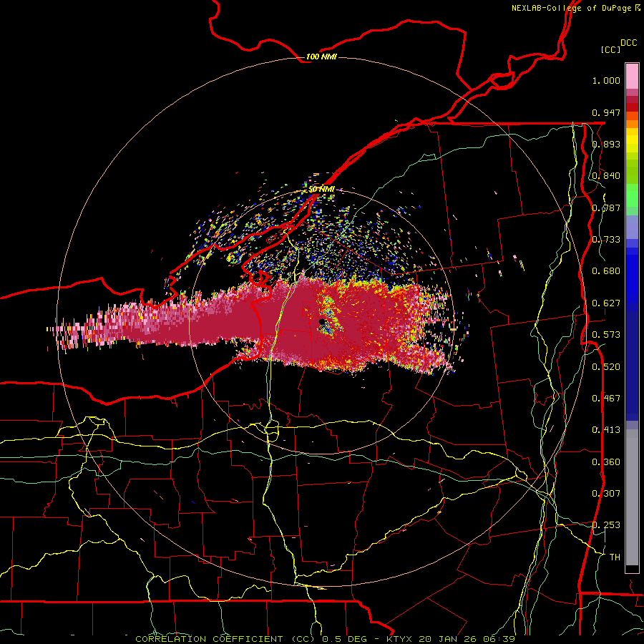Click the TH threshold label
The height and width of the screenshot is (644, 644).
(615, 557)
